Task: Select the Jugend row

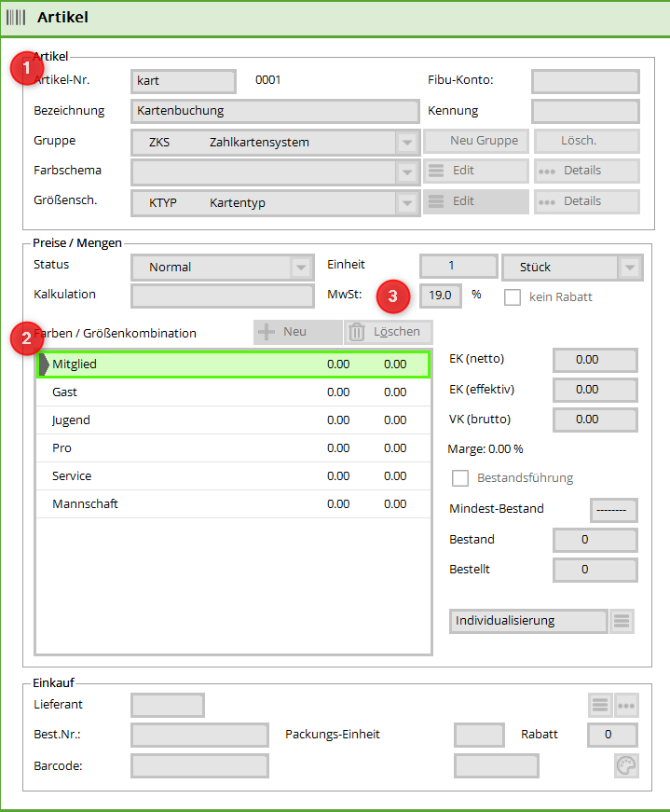Action: click(234, 420)
